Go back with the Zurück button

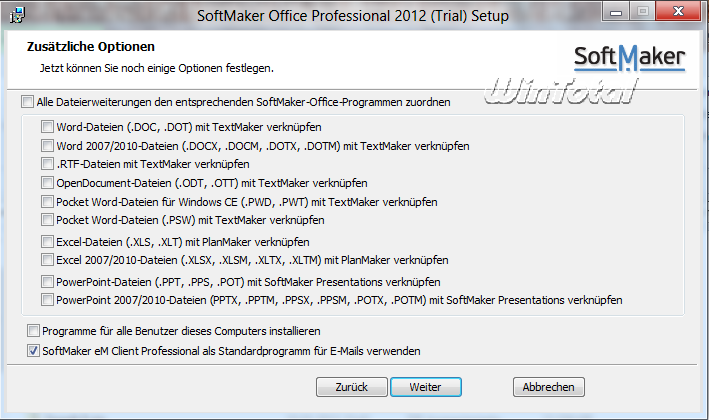click(x=352, y=387)
